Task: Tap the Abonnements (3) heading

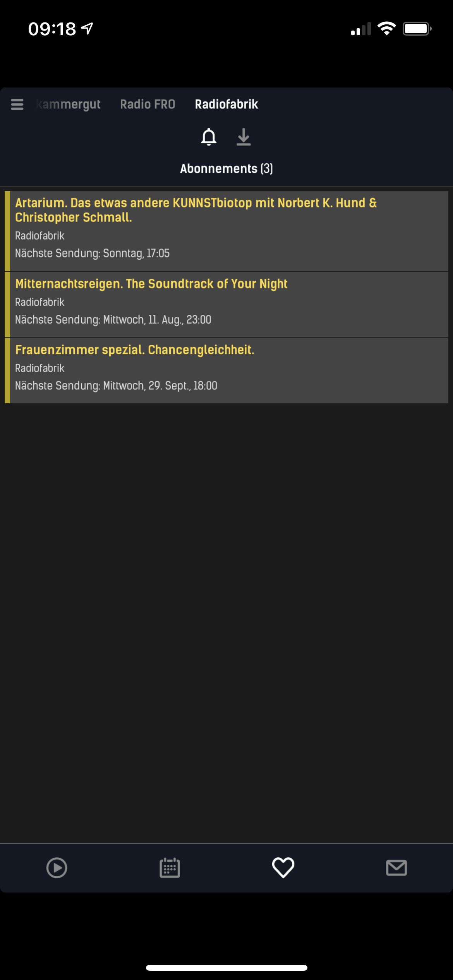Action: pos(226,169)
